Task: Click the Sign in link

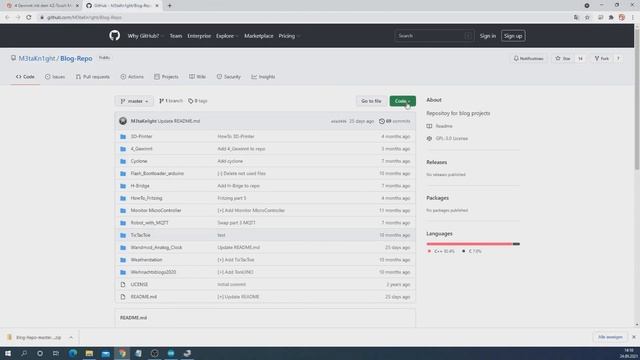Action: pos(487,36)
